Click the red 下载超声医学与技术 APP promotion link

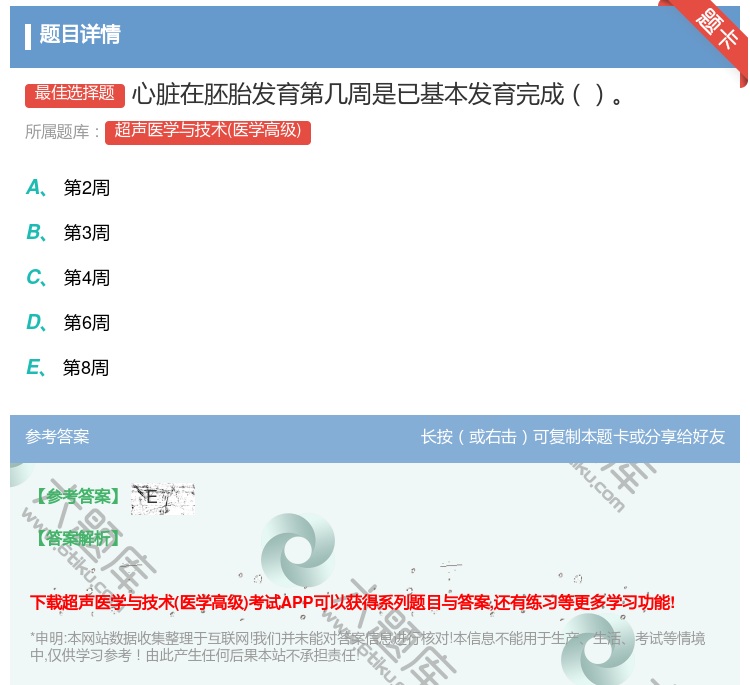[x=353, y=602]
